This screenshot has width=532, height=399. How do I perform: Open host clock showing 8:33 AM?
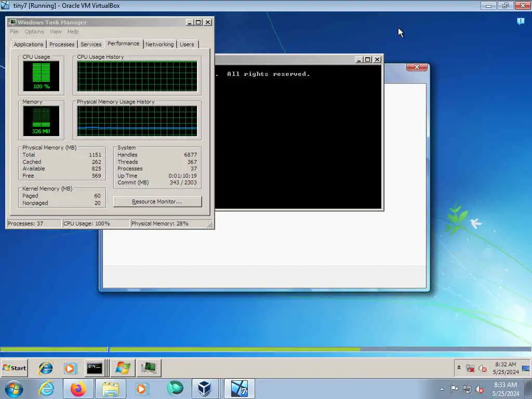pyautogui.click(x=506, y=389)
